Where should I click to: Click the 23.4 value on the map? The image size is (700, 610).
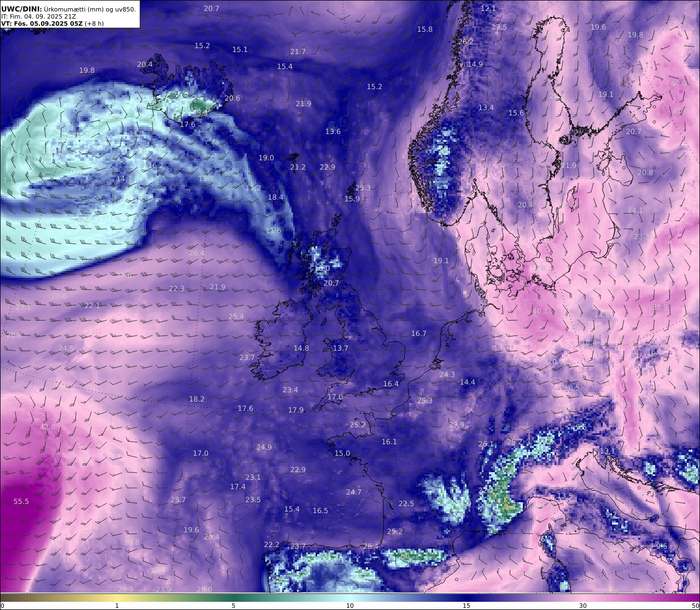[290, 390]
